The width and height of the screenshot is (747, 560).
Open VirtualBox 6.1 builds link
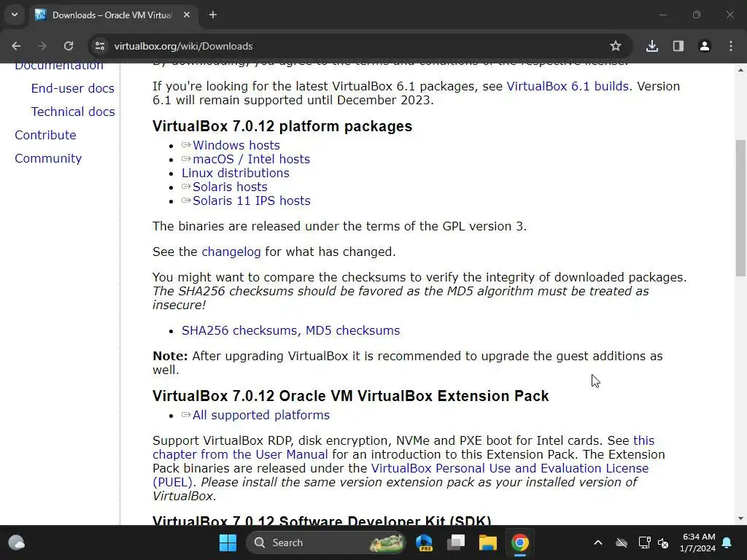568,86
